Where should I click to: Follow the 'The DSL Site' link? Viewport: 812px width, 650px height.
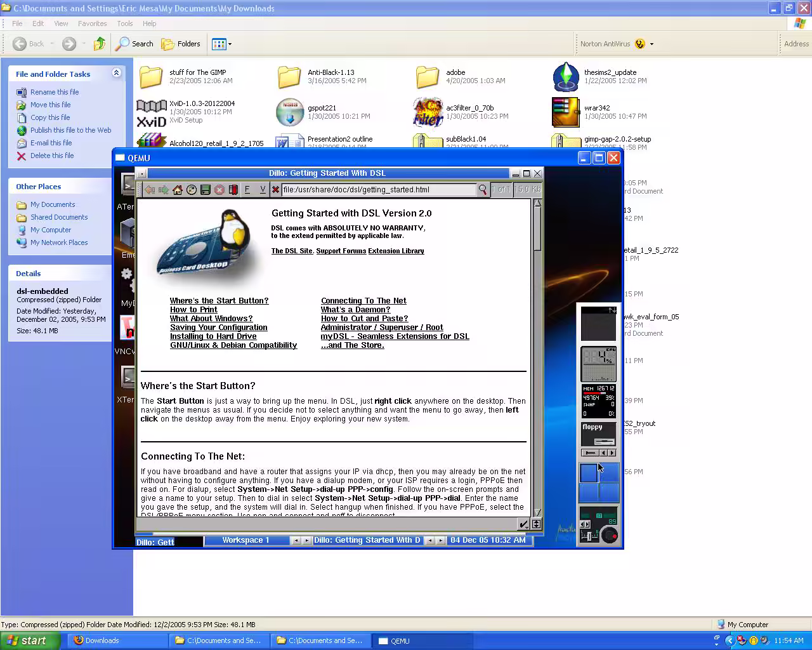tap(292, 251)
